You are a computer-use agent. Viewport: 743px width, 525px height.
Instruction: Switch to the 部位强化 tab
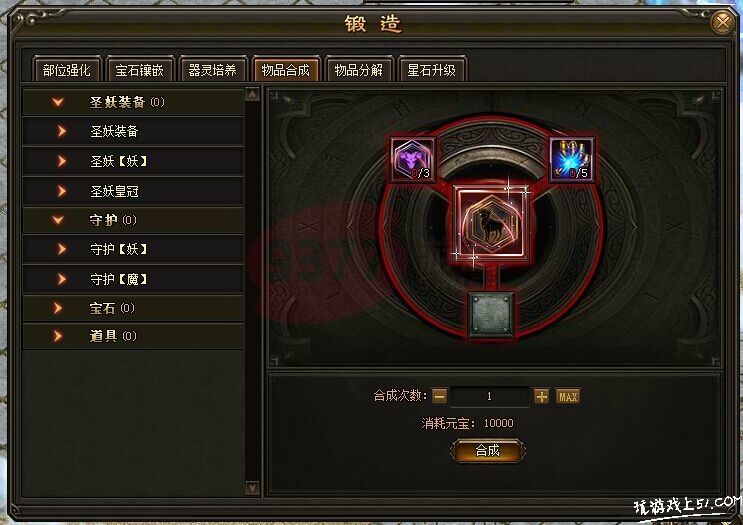click(66, 70)
